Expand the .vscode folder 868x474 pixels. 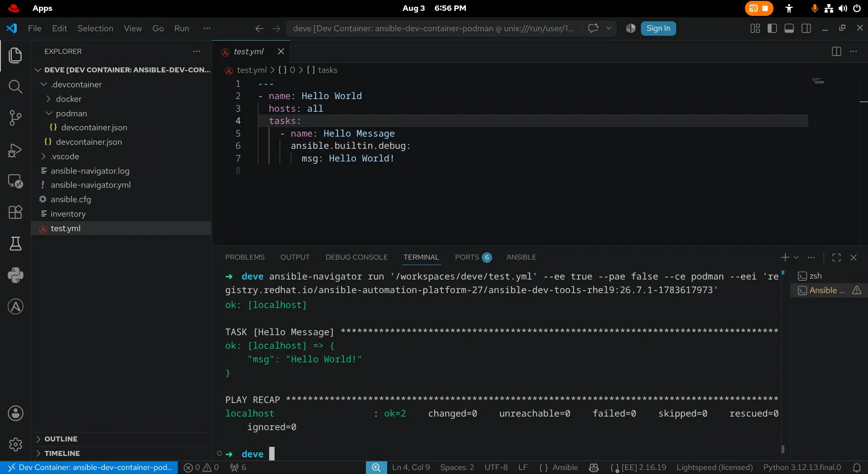[44, 156]
